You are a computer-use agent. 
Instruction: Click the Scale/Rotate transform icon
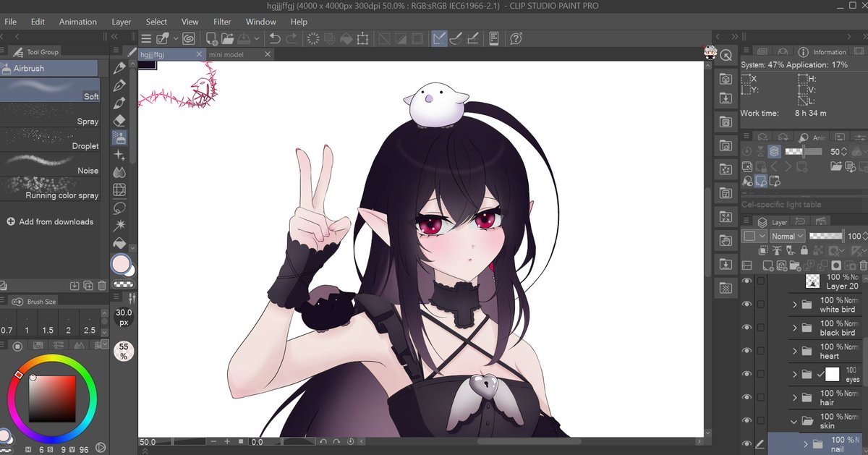tap(363, 38)
